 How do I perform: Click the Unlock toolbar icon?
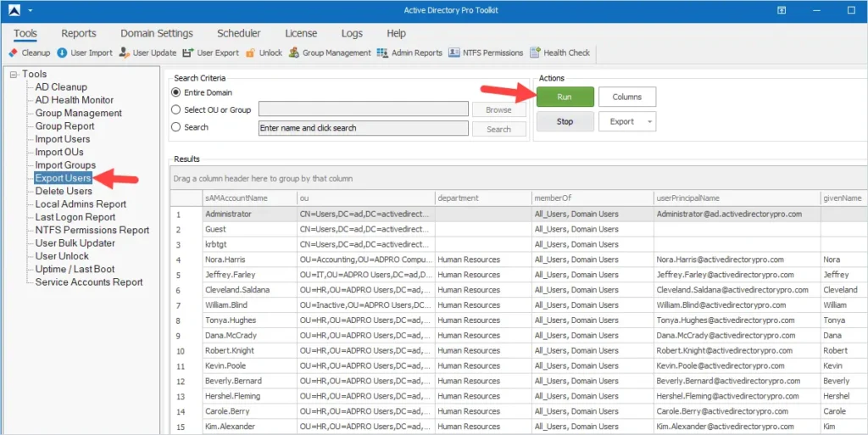pyautogui.click(x=264, y=53)
